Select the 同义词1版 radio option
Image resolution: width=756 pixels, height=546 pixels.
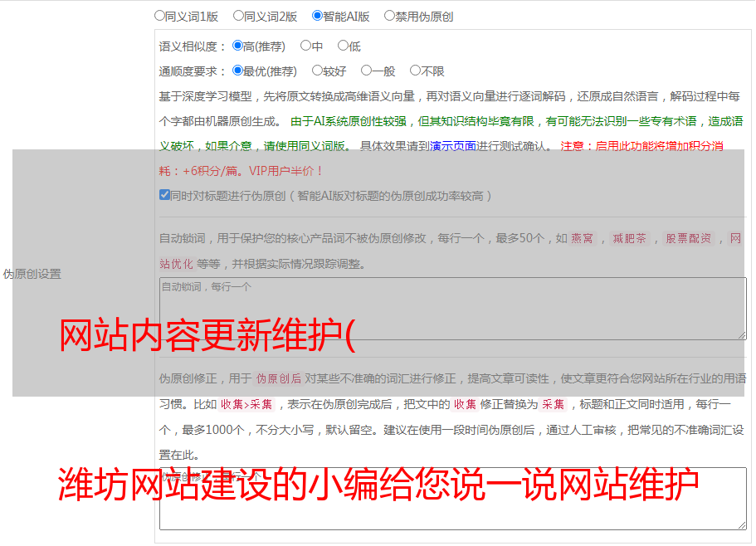click(x=159, y=16)
